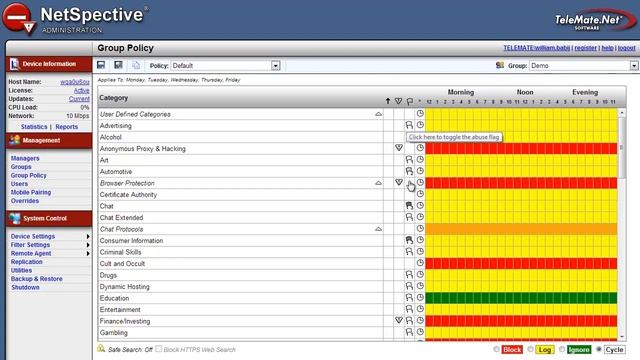The image size is (640, 360).
Task: Select the Log radio button
Action: (x=530, y=349)
